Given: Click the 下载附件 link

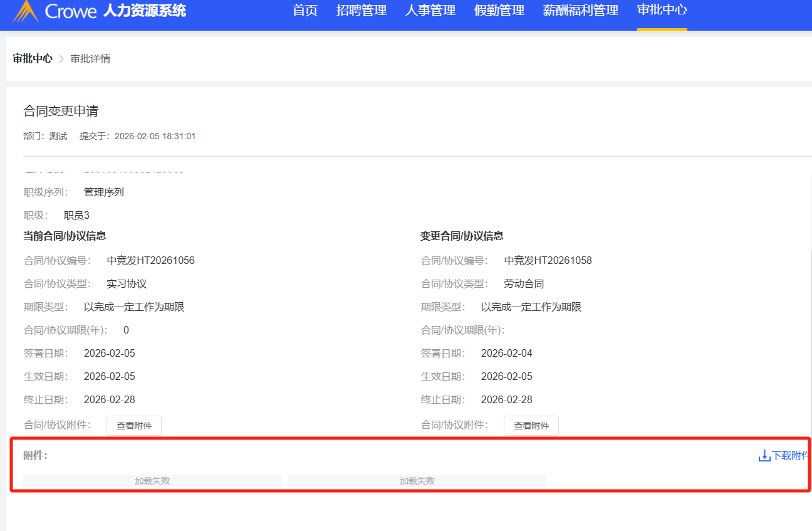Looking at the screenshot, I should pyautogui.click(x=791, y=456).
